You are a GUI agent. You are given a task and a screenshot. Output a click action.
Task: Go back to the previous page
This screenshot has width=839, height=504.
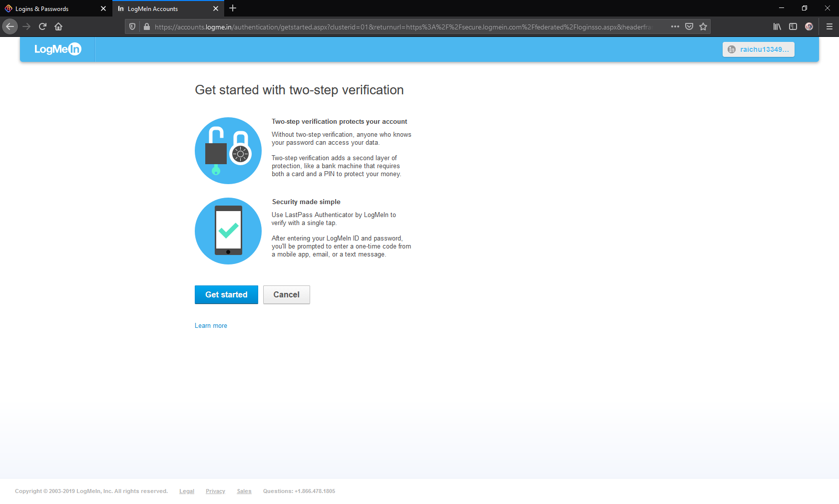(x=10, y=26)
